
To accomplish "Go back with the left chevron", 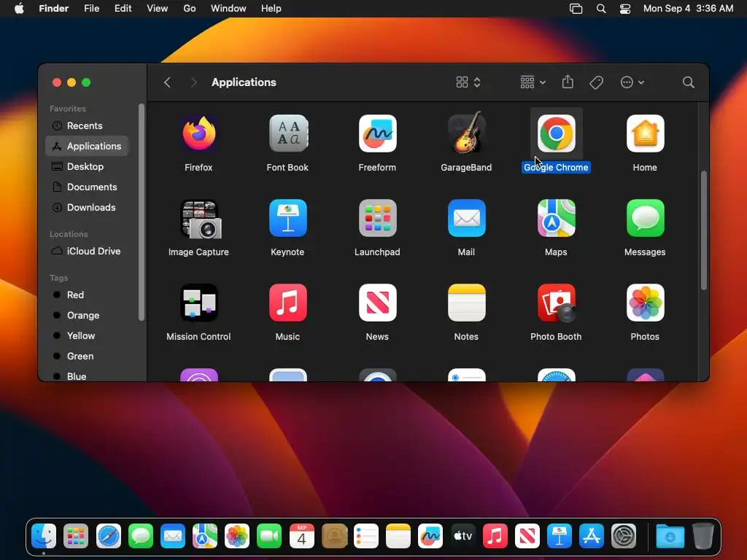I will tap(167, 82).
